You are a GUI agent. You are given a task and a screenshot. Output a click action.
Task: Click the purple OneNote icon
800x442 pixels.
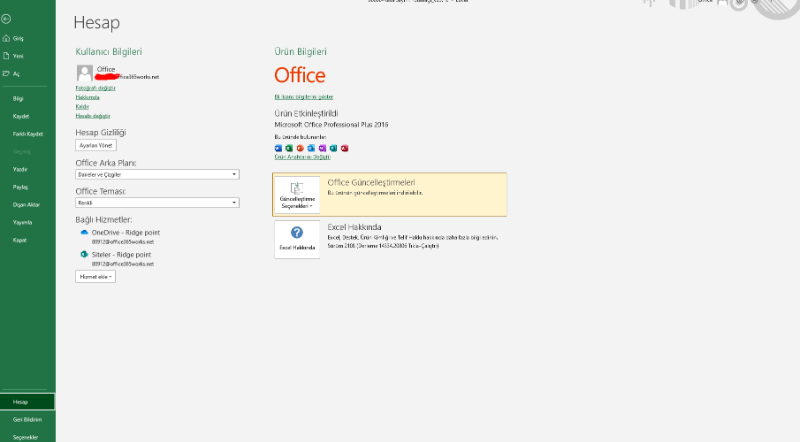click(x=322, y=148)
